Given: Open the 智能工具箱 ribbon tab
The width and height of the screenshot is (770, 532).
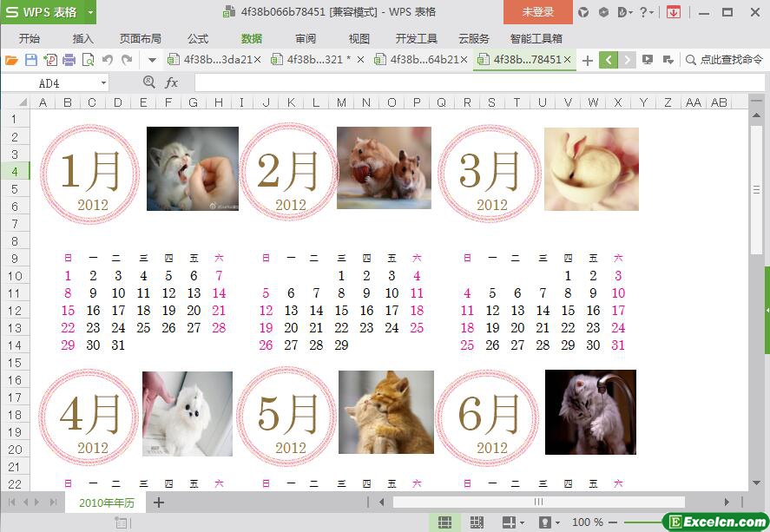Looking at the screenshot, I should [x=536, y=39].
